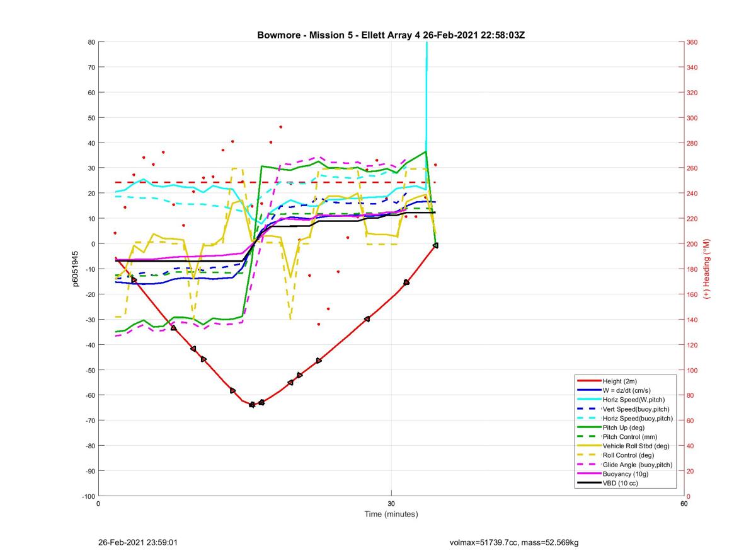The image size is (756, 558).
Task: Click the magenta line sample beside 'Buoyancy (10g)'
Action: click(x=588, y=474)
